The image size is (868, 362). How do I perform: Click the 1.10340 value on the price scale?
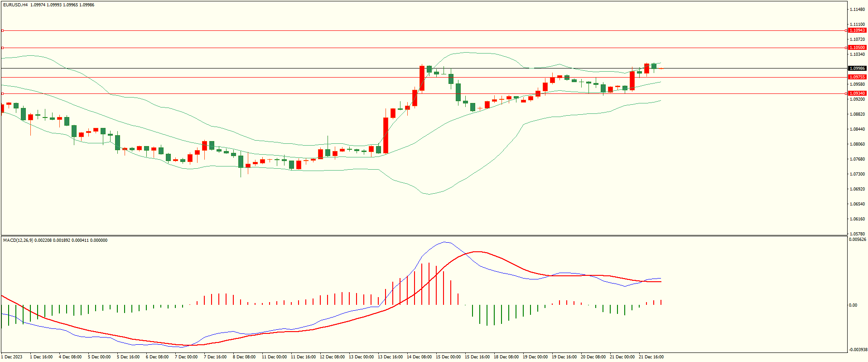(x=858, y=54)
